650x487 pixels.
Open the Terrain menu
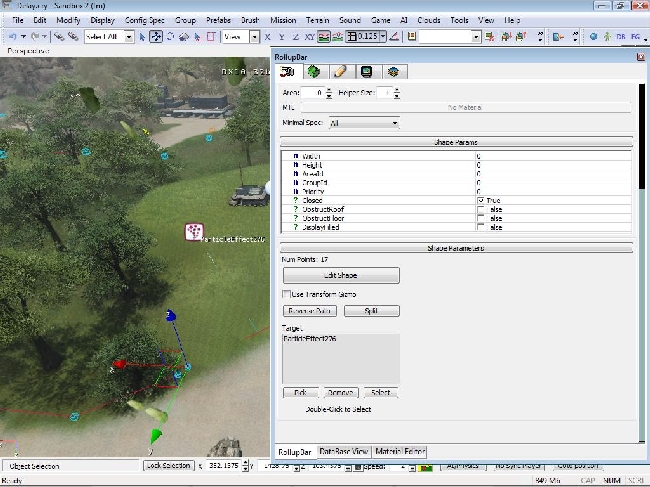[x=317, y=20]
